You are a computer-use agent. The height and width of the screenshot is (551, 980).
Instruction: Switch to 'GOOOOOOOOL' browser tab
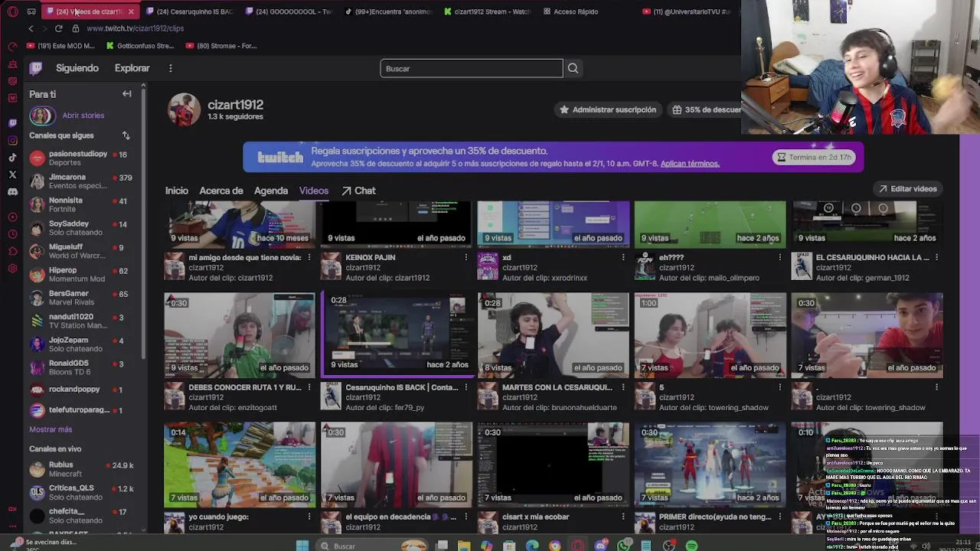coord(288,11)
